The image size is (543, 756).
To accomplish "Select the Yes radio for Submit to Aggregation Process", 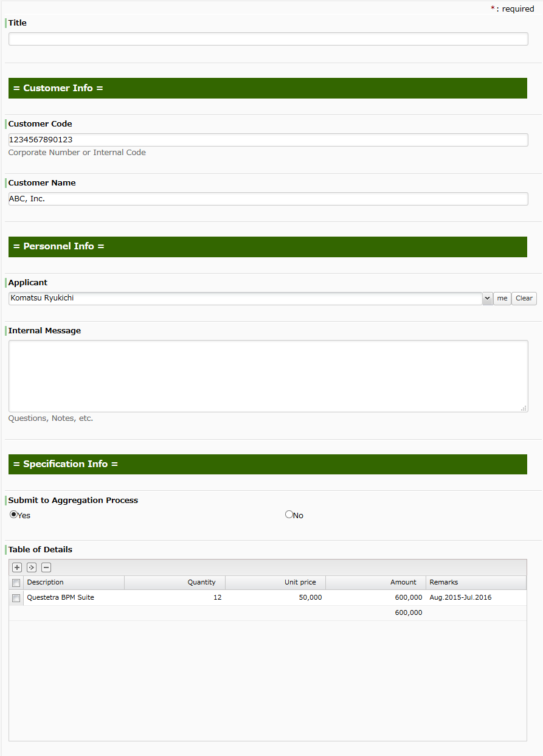I will [13, 514].
